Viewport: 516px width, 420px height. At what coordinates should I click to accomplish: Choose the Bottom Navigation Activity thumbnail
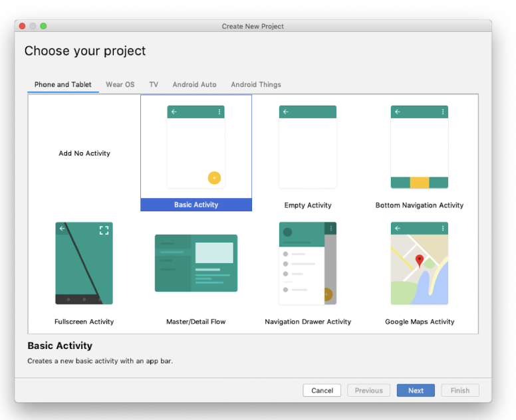click(x=419, y=147)
